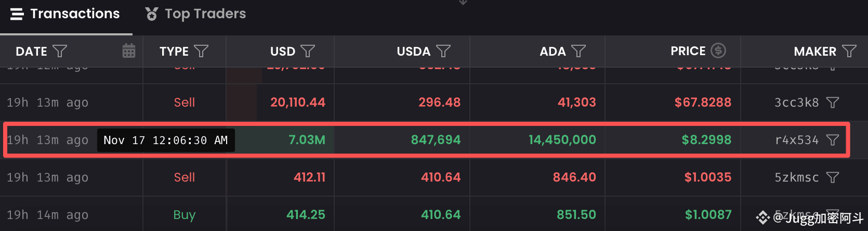Click the $67.8288 price cell
The width and height of the screenshot is (868, 231).
[x=703, y=102]
